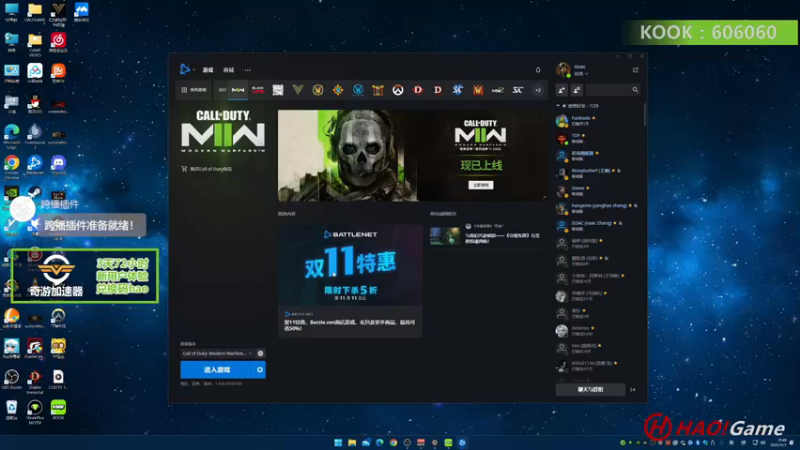The height and width of the screenshot is (450, 800).
Task: Open the notifications bell
Action: click(x=538, y=70)
